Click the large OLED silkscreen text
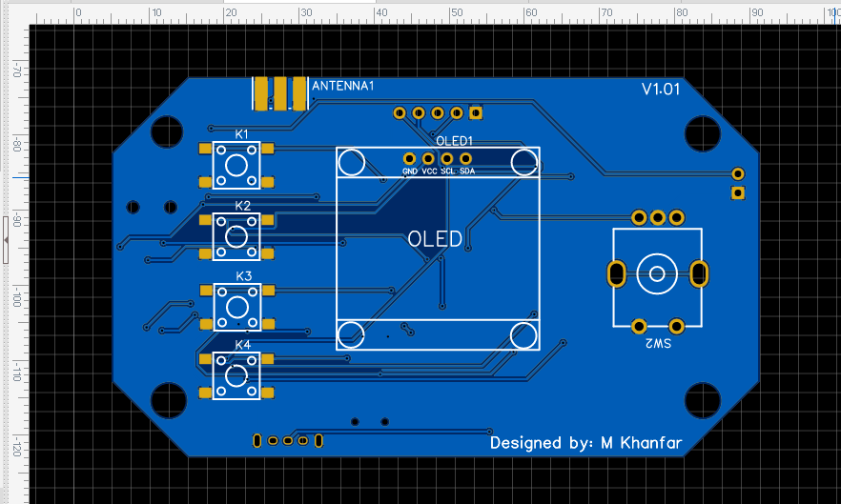Screen dimensions: 841x504 (x=435, y=239)
